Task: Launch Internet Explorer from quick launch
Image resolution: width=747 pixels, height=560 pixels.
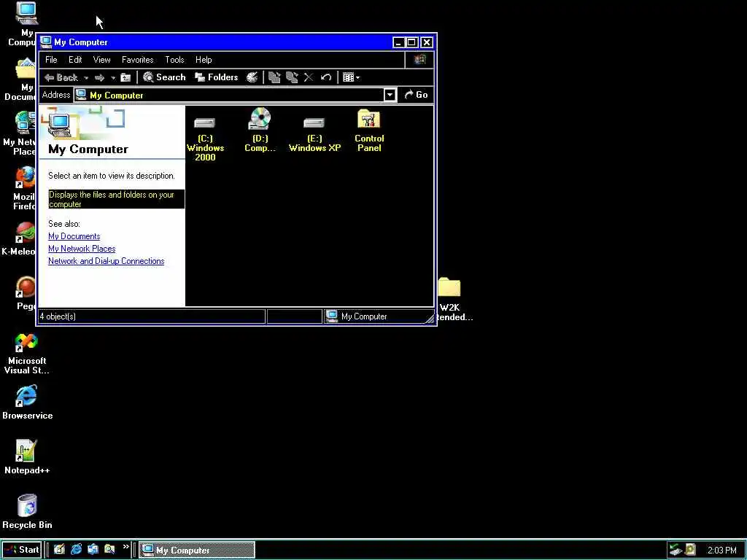Action: pyautogui.click(x=76, y=550)
